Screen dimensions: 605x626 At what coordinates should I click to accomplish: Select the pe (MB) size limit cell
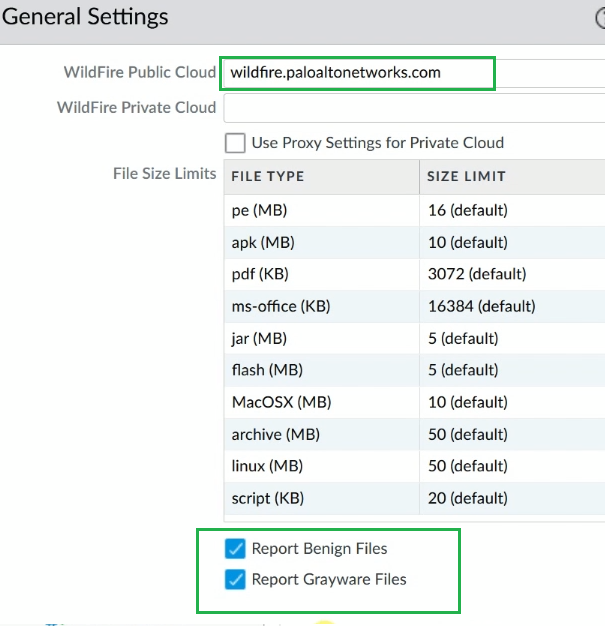512,210
